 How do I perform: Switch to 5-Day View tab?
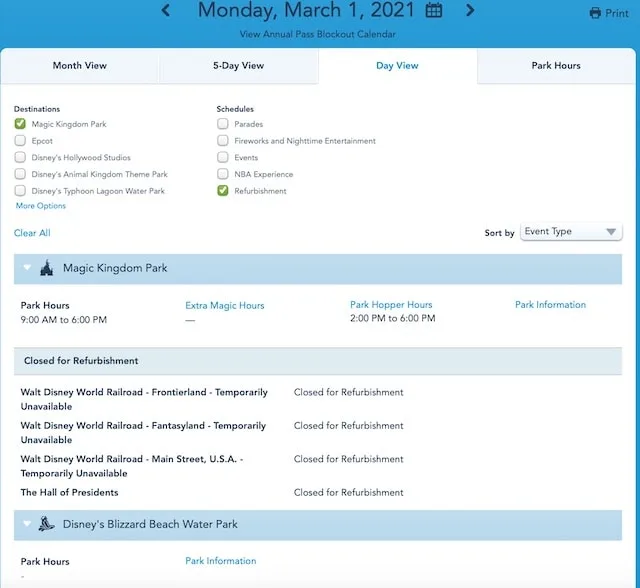tap(238, 66)
